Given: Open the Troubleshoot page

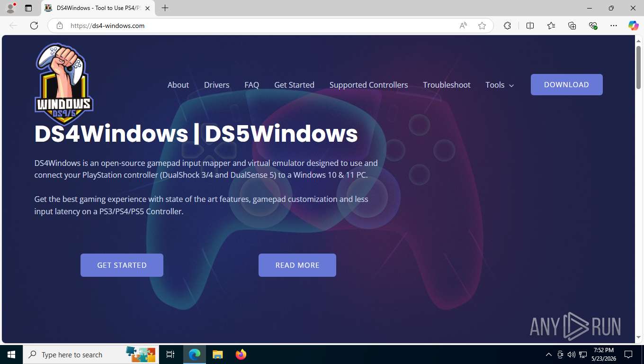Looking at the screenshot, I should pyautogui.click(x=447, y=85).
